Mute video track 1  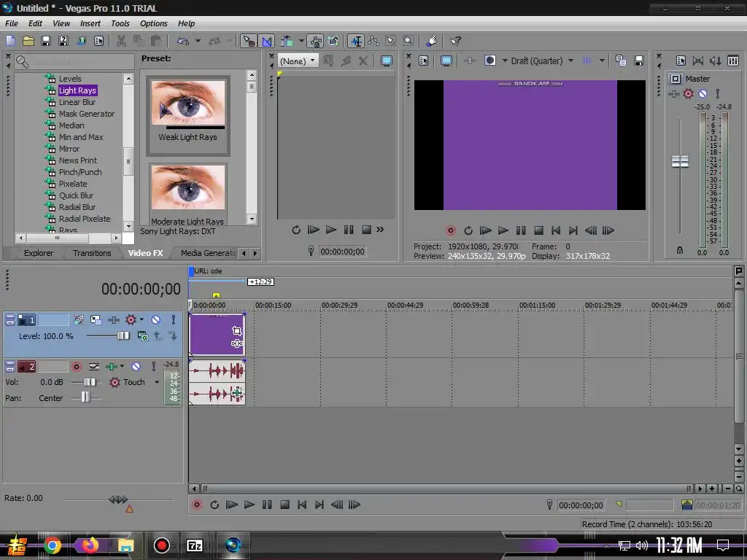[x=156, y=319]
